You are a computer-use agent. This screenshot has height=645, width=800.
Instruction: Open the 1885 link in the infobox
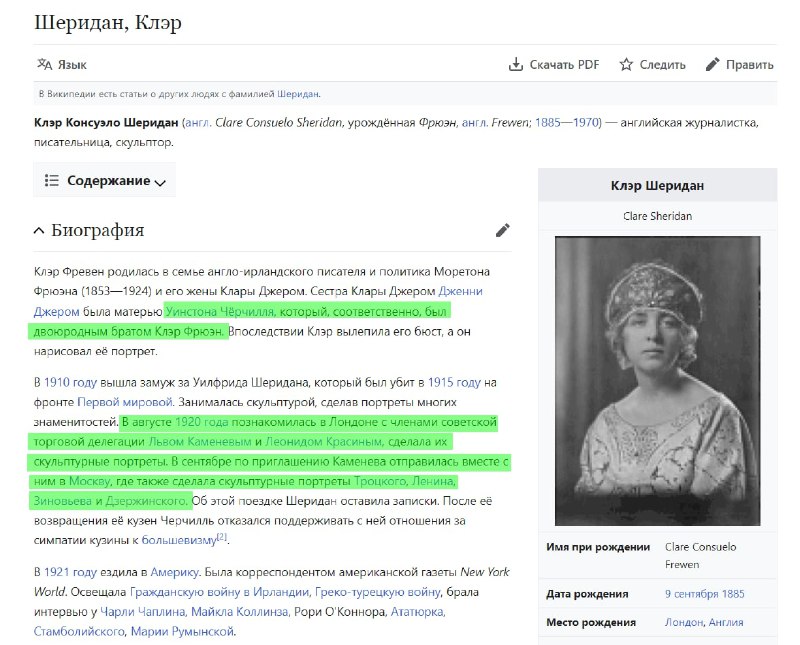pyautogui.click(x=733, y=593)
